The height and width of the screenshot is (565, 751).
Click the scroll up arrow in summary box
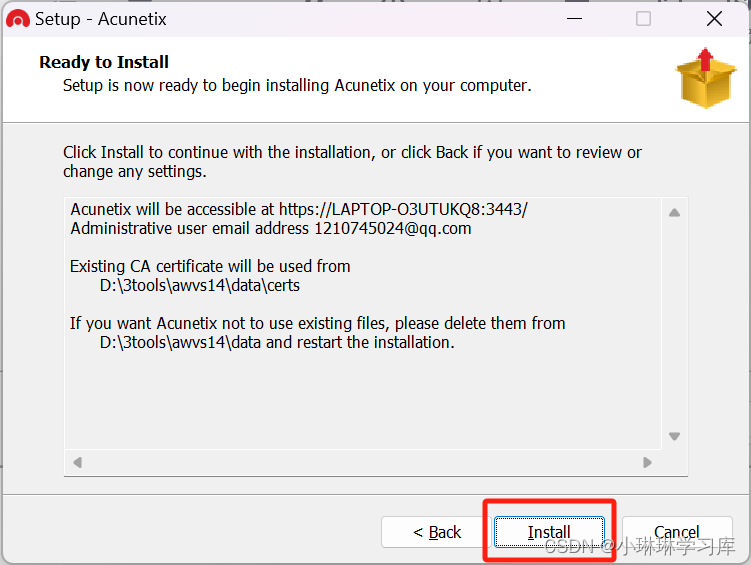[x=674, y=213]
